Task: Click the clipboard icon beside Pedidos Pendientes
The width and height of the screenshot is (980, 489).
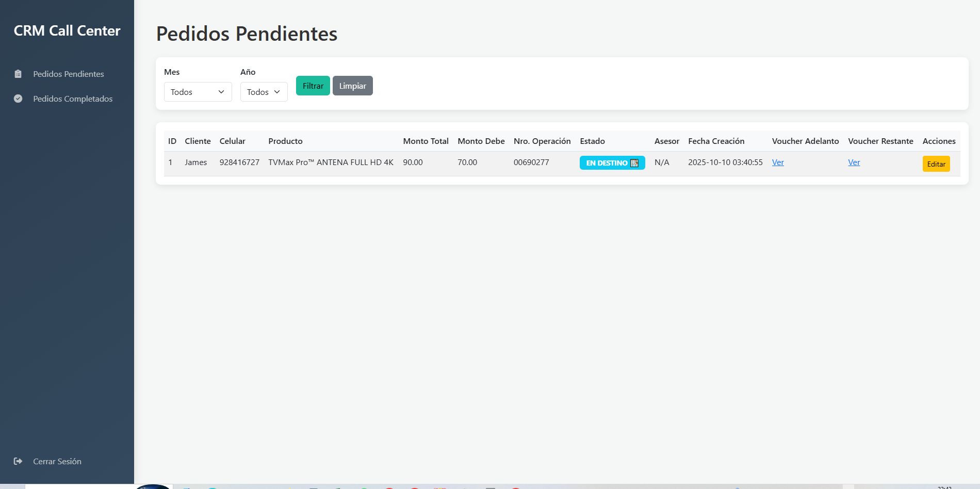Action: pyautogui.click(x=18, y=74)
